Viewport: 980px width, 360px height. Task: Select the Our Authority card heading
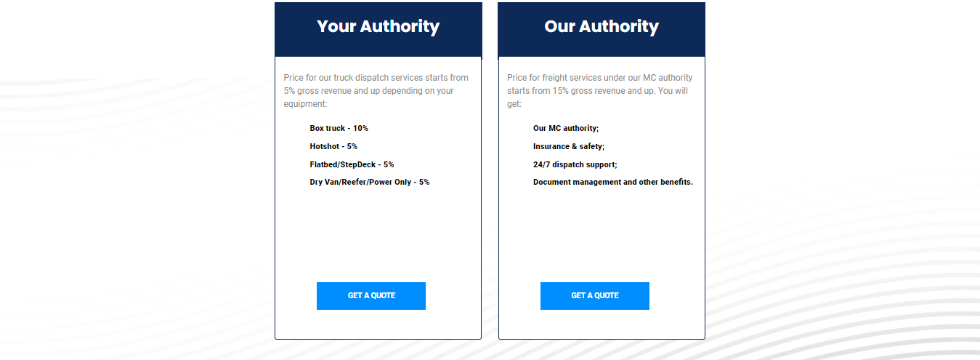602,26
